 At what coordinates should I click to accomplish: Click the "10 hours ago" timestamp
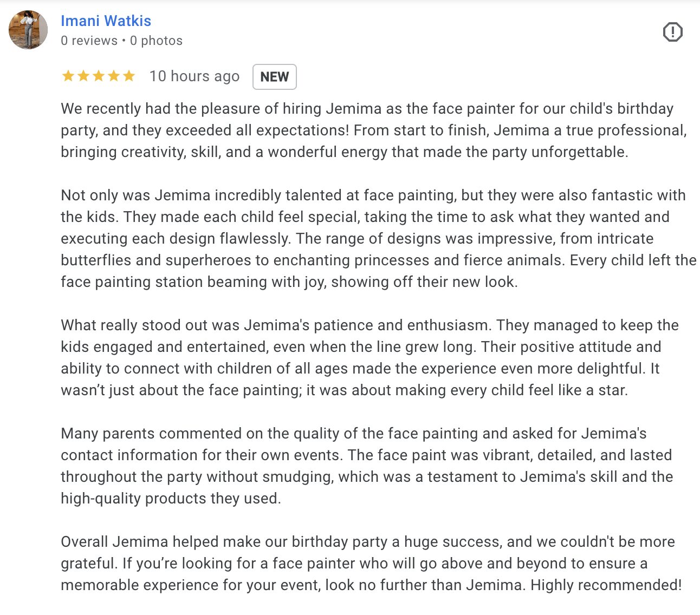pos(195,76)
